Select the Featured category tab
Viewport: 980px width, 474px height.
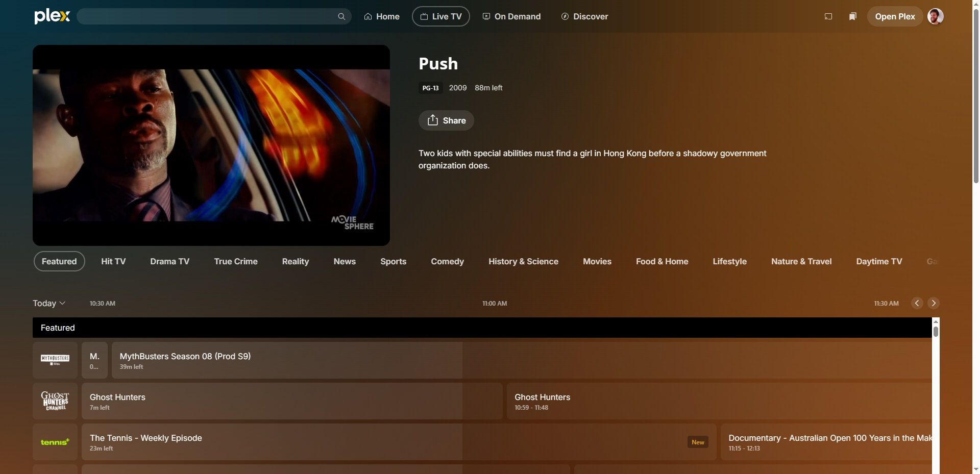click(x=59, y=261)
